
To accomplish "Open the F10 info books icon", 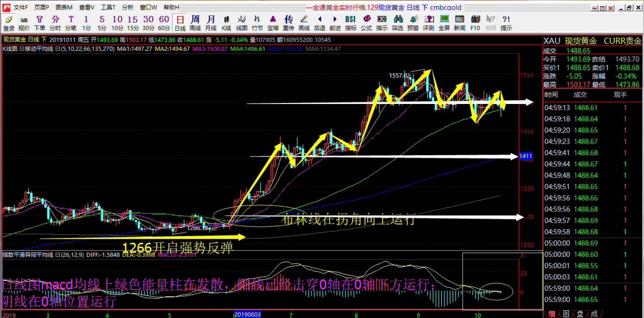I will [475, 23].
